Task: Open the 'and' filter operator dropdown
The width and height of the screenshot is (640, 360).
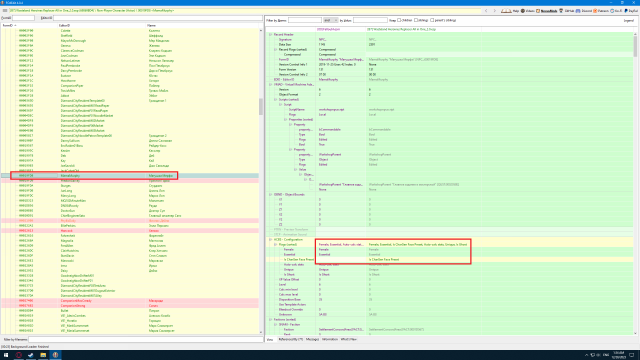Action: tap(331, 20)
